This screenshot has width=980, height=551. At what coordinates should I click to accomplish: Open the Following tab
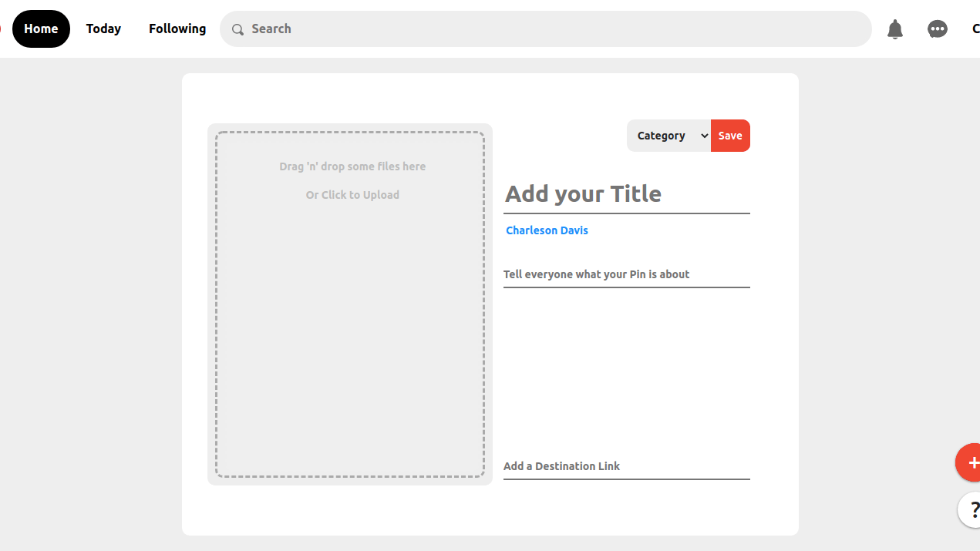pos(177,29)
